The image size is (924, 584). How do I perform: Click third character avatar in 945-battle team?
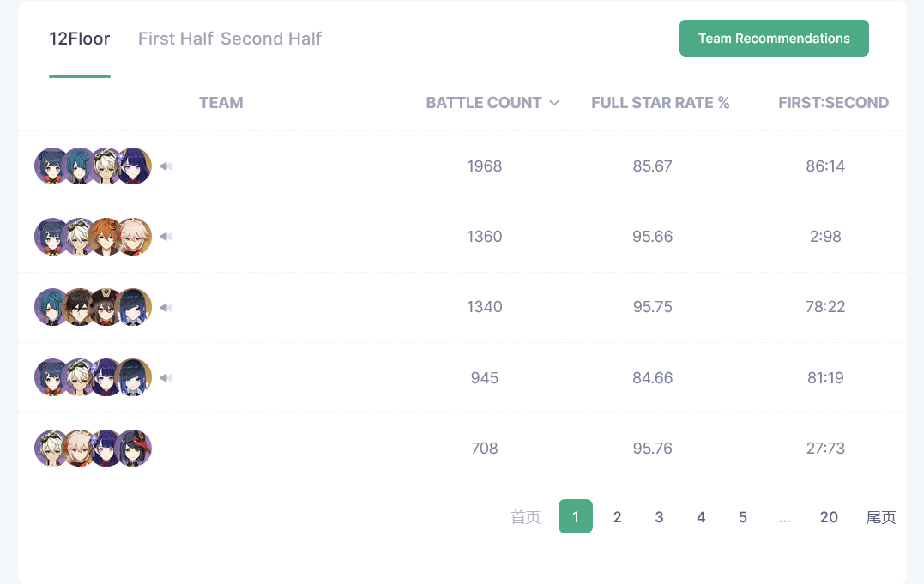(106, 377)
